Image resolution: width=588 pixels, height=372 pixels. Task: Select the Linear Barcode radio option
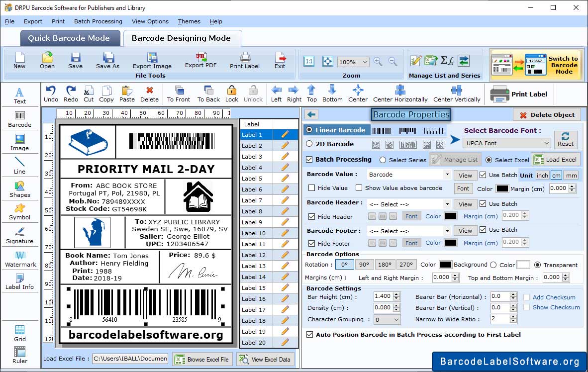pyautogui.click(x=309, y=130)
